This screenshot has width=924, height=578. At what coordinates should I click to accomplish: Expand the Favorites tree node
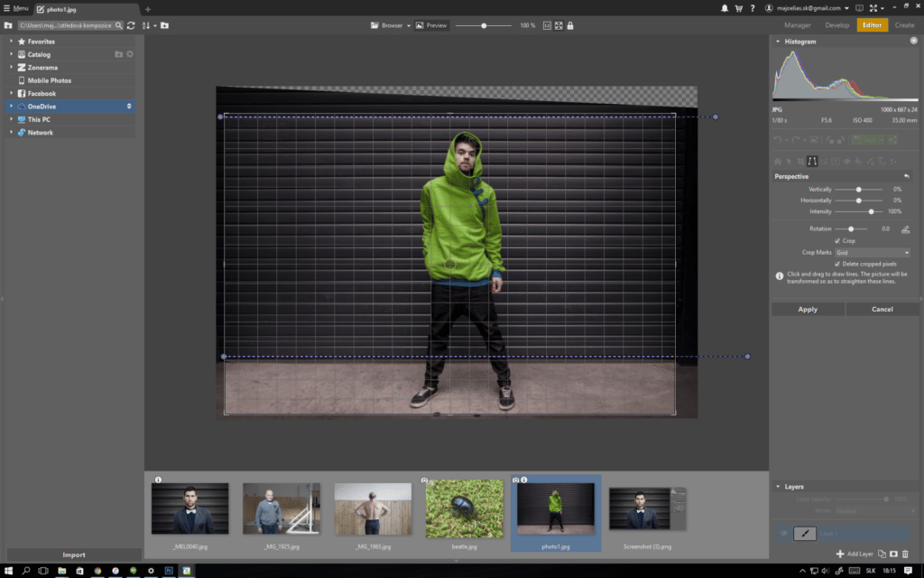(11, 42)
